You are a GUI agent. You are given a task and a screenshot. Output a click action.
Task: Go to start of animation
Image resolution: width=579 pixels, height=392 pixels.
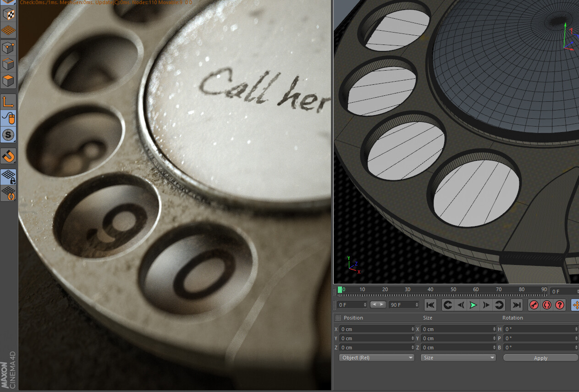430,305
